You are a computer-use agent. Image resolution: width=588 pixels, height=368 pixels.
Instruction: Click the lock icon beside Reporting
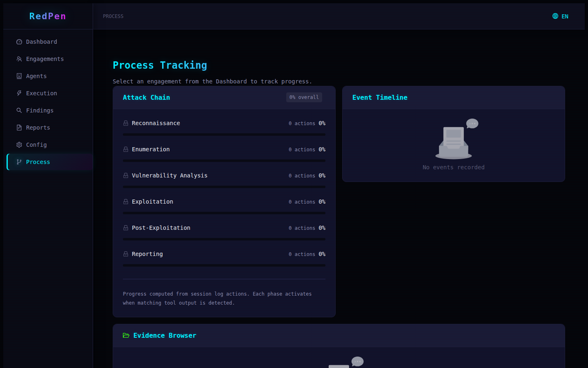126,254
